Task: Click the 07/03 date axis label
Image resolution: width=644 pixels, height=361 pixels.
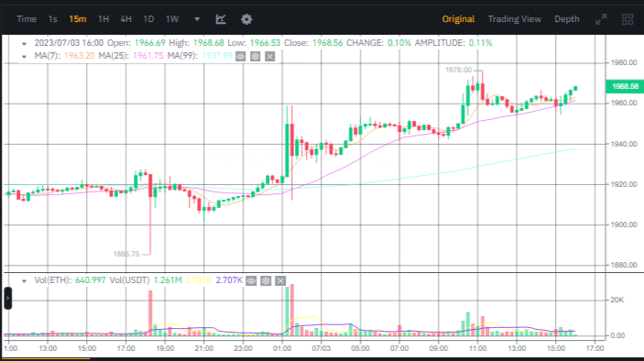Action: [x=322, y=349]
